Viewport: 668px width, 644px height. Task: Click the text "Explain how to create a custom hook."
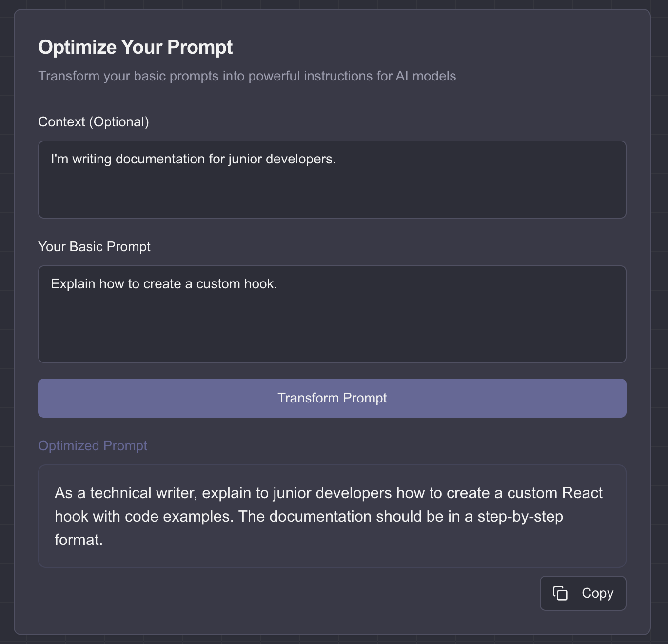[x=164, y=284]
